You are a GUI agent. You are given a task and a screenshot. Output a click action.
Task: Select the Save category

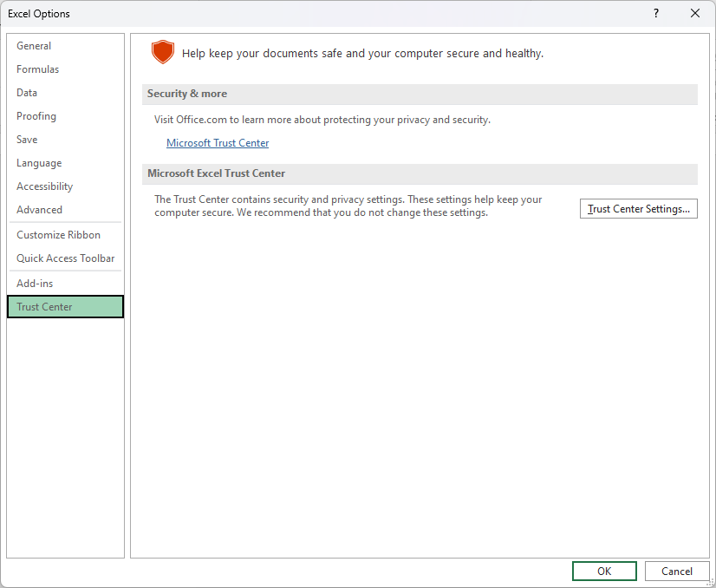pos(65,140)
